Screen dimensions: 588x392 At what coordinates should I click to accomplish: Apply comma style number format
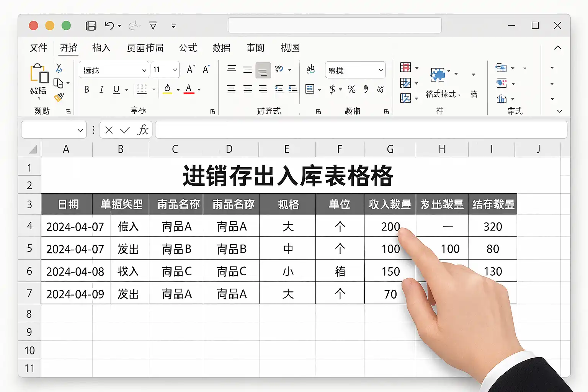coord(366,89)
